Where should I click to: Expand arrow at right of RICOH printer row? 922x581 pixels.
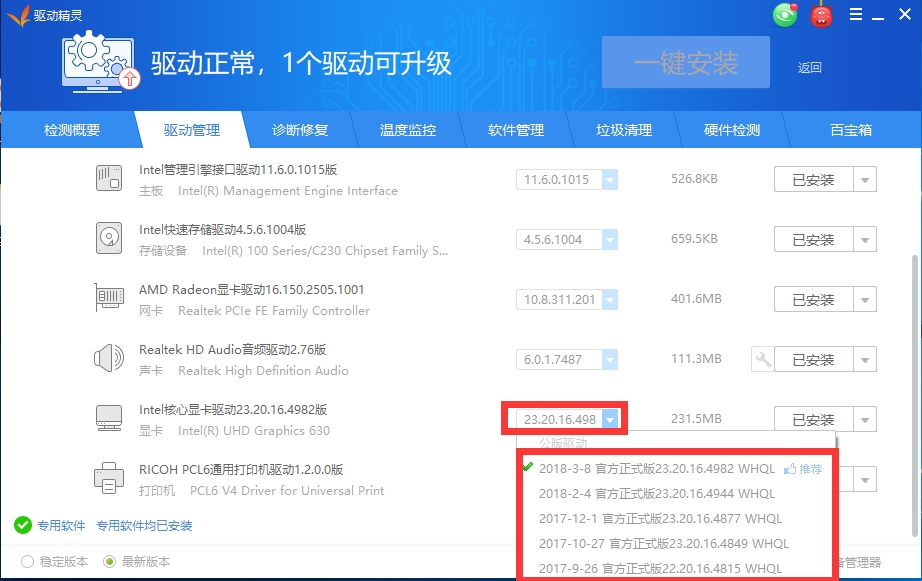click(x=865, y=479)
